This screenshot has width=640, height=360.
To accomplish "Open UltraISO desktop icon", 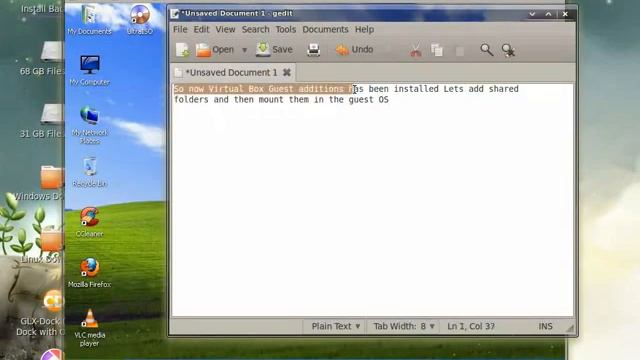I will [140, 20].
